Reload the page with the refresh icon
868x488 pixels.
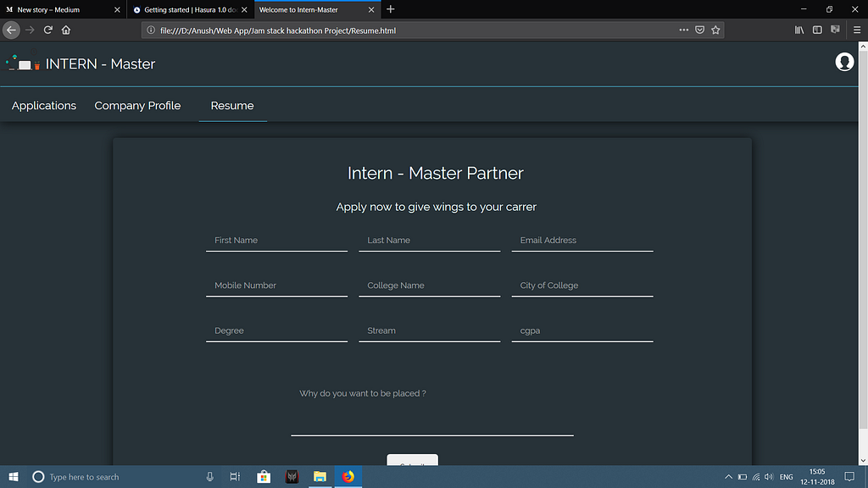[48, 30]
